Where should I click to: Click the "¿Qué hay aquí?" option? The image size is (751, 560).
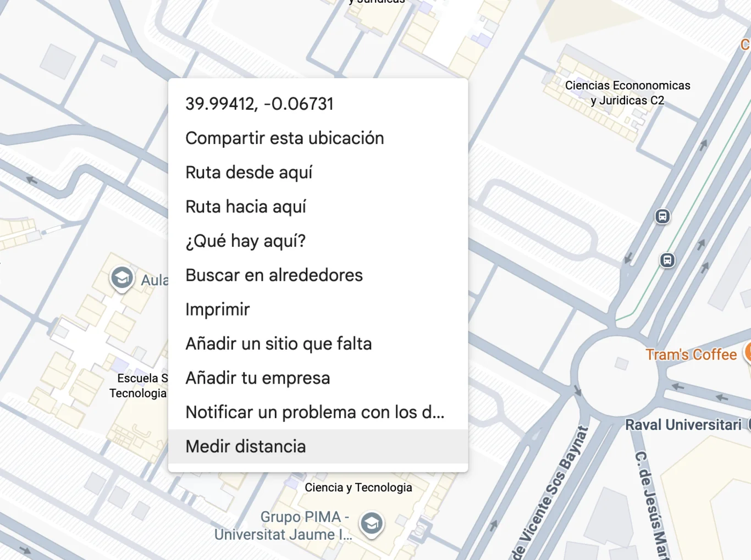coord(246,240)
